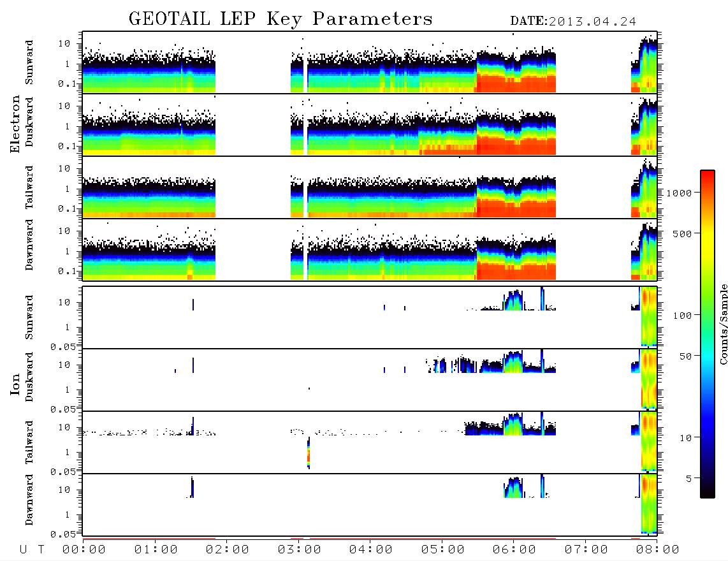This screenshot has height=561, width=728.
Task: Click the '1' tick of Ion Duskward panel
Action: [68, 390]
